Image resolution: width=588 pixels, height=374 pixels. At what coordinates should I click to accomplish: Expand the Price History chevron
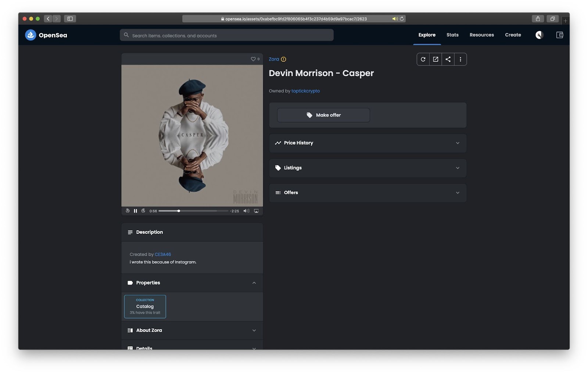click(458, 143)
